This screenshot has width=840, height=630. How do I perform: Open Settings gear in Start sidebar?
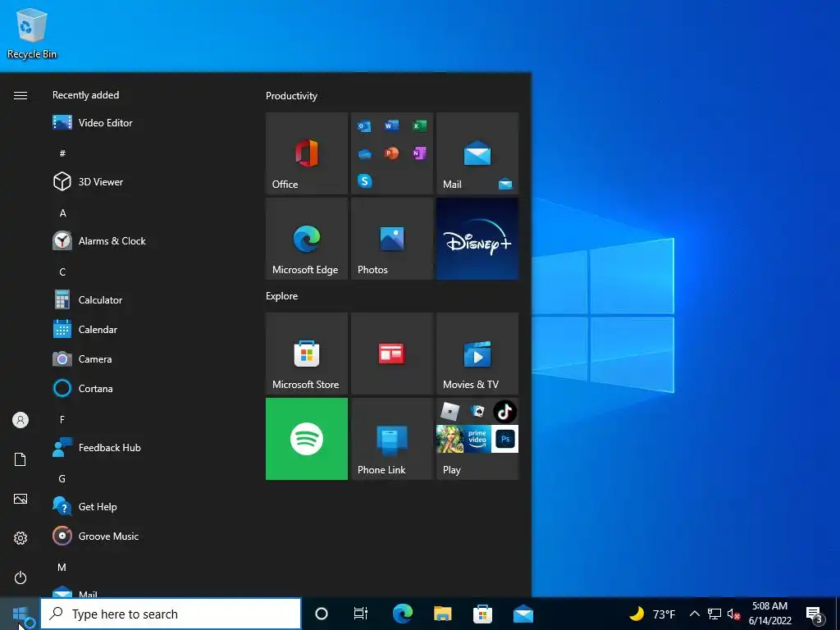[x=21, y=538]
